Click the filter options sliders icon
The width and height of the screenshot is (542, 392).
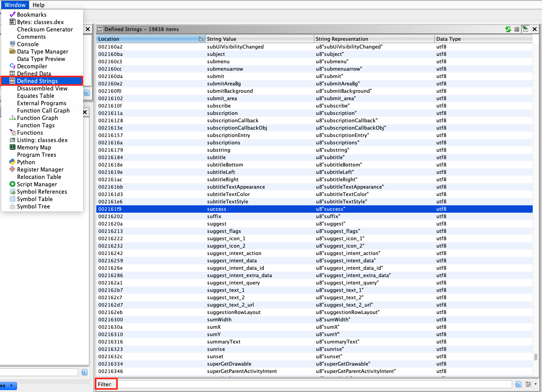pyautogui.click(x=528, y=384)
